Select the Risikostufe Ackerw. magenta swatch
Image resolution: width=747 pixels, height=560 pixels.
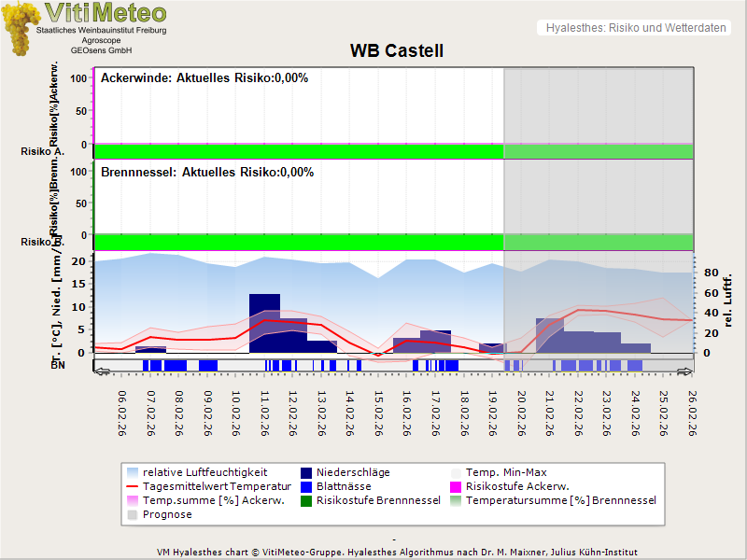[455, 487]
